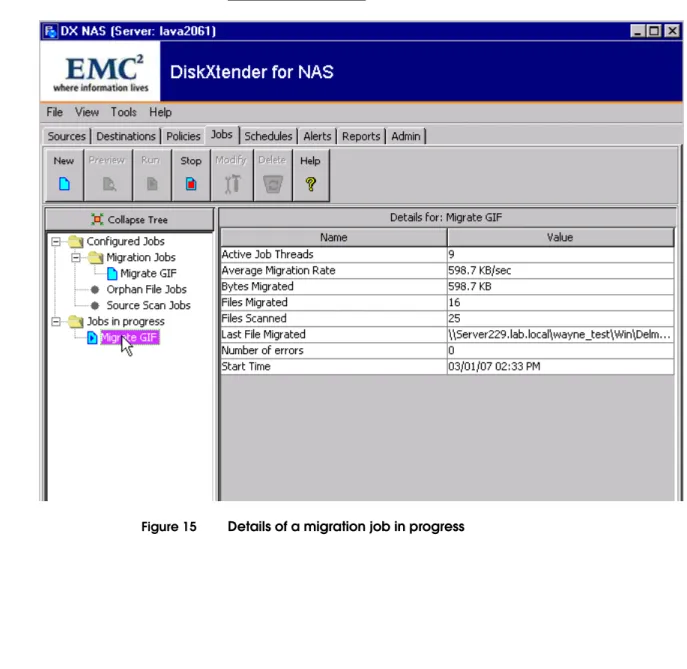Image resolution: width=687 pixels, height=669 pixels.
Task: Click the Jobs in progress folder icon
Action: coord(76,321)
